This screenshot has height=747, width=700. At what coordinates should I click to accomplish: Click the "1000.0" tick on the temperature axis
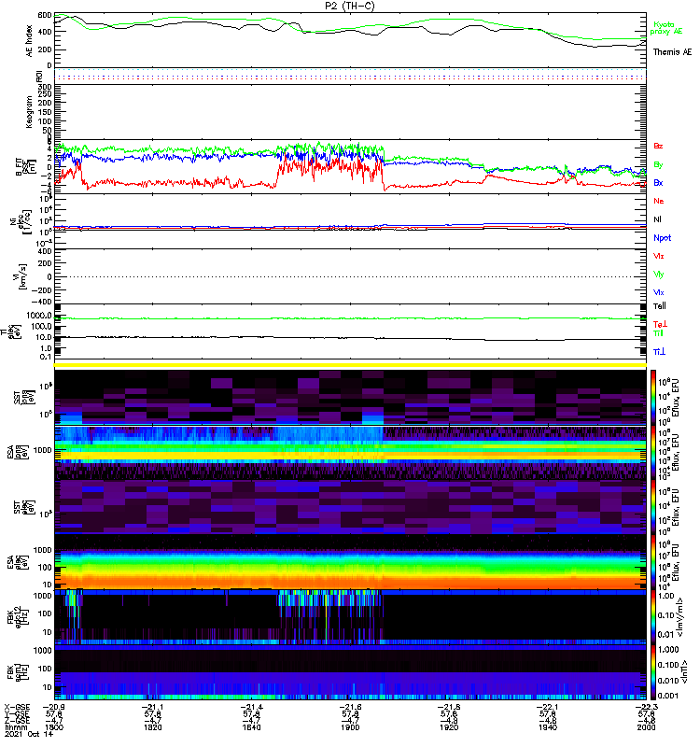point(39,316)
